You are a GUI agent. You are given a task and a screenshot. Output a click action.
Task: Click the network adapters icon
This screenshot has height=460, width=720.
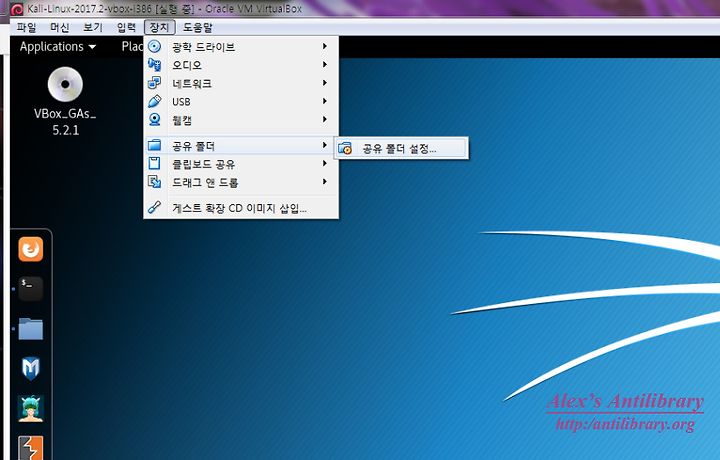click(x=154, y=83)
